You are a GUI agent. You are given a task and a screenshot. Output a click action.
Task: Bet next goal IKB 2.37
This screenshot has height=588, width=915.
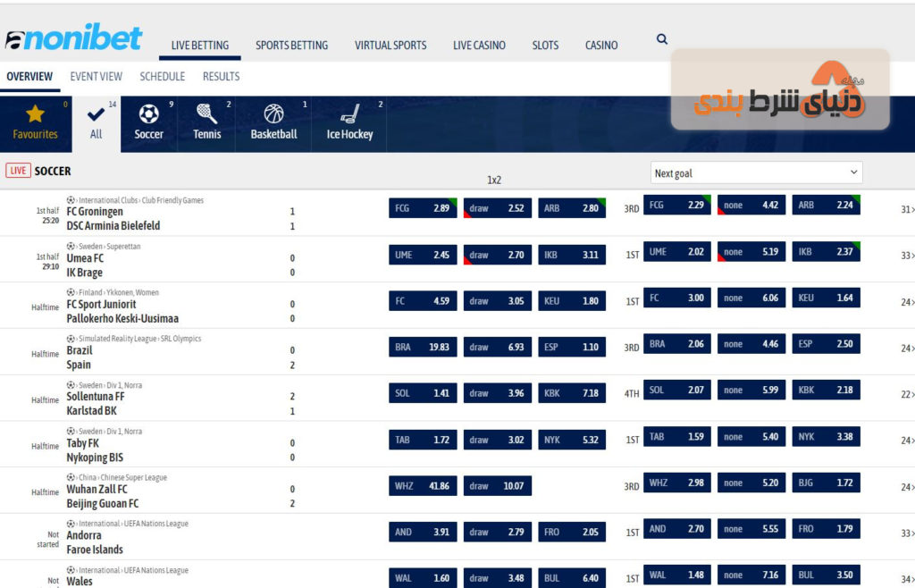pyautogui.click(x=827, y=252)
